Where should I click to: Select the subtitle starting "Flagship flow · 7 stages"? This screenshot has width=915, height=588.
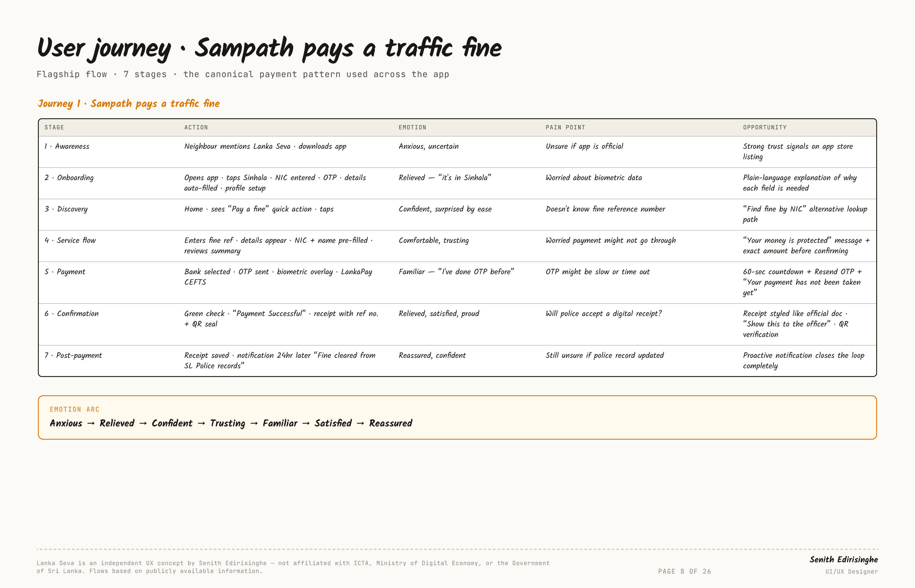point(243,74)
